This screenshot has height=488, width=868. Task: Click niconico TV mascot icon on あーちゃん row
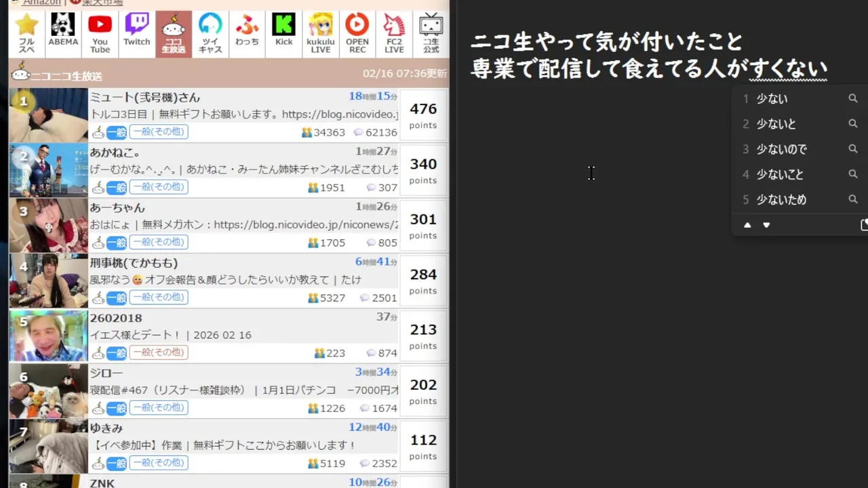tap(98, 243)
